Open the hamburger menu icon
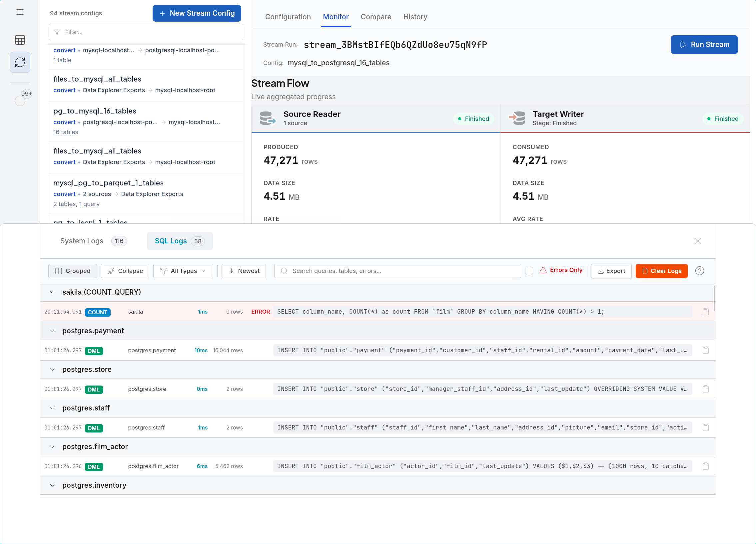The width and height of the screenshot is (756, 544). [x=20, y=12]
